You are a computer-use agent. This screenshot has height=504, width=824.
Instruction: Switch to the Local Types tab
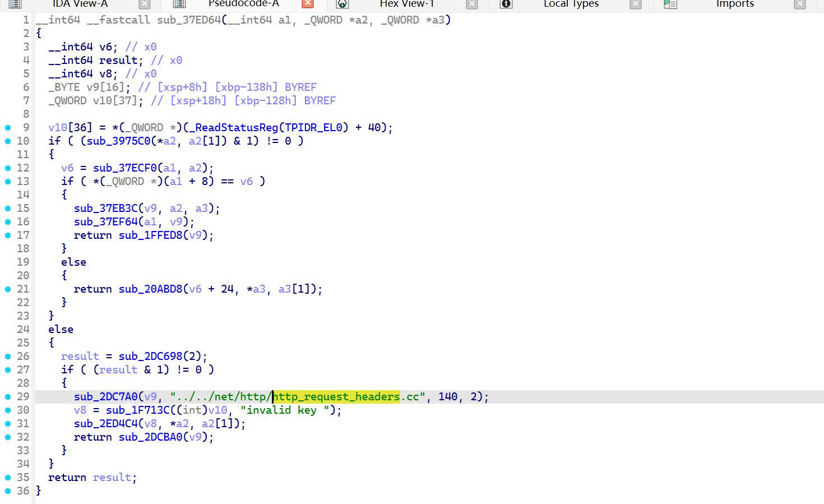571,4
